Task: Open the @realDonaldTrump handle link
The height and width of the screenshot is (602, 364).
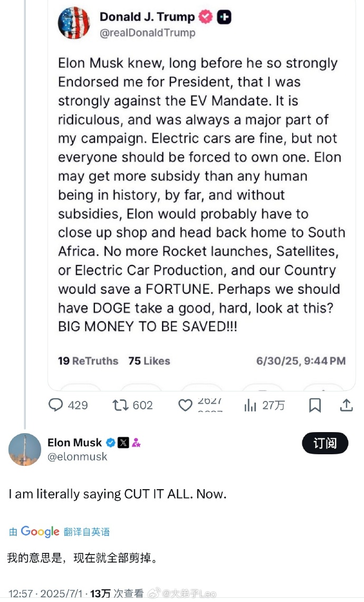Action: tap(147, 33)
